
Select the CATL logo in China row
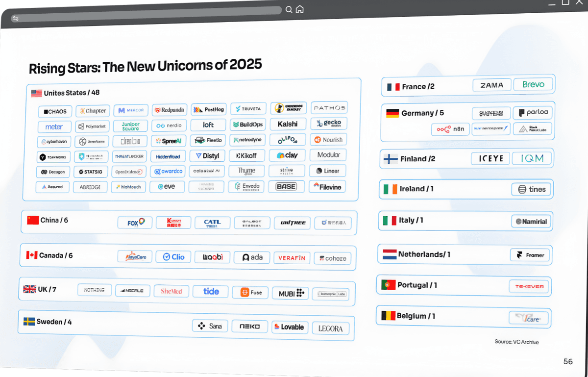[213, 223]
